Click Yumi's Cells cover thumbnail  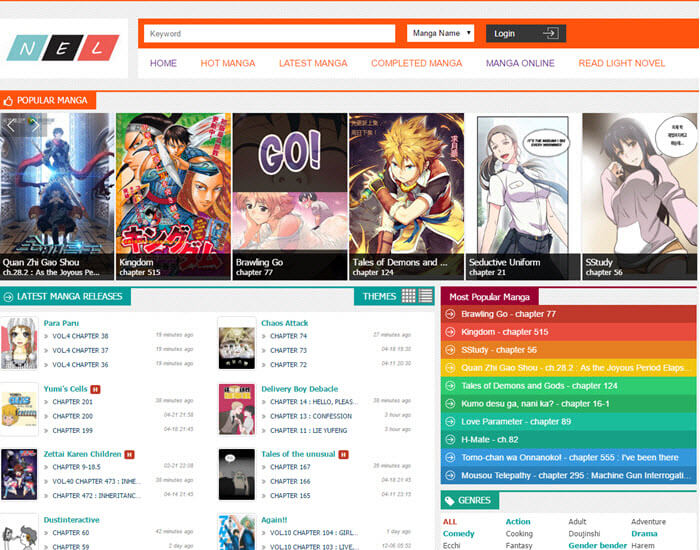click(x=19, y=409)
